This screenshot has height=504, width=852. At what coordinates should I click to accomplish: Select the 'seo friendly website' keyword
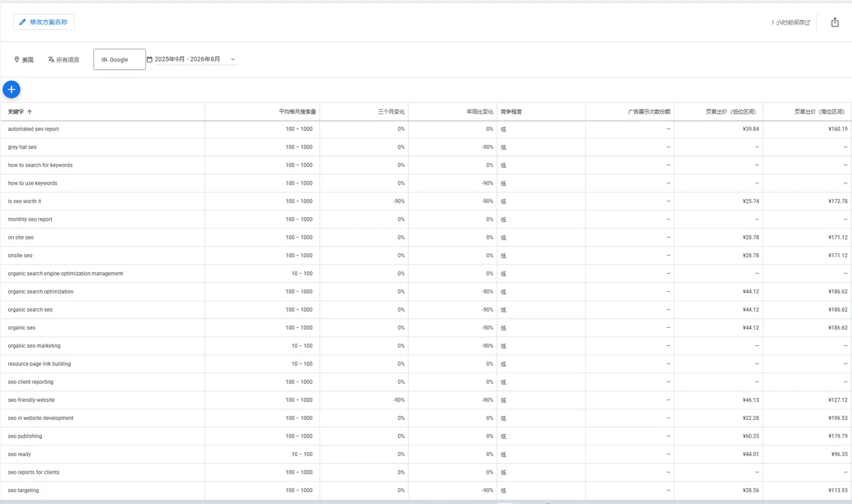[31, 400]
